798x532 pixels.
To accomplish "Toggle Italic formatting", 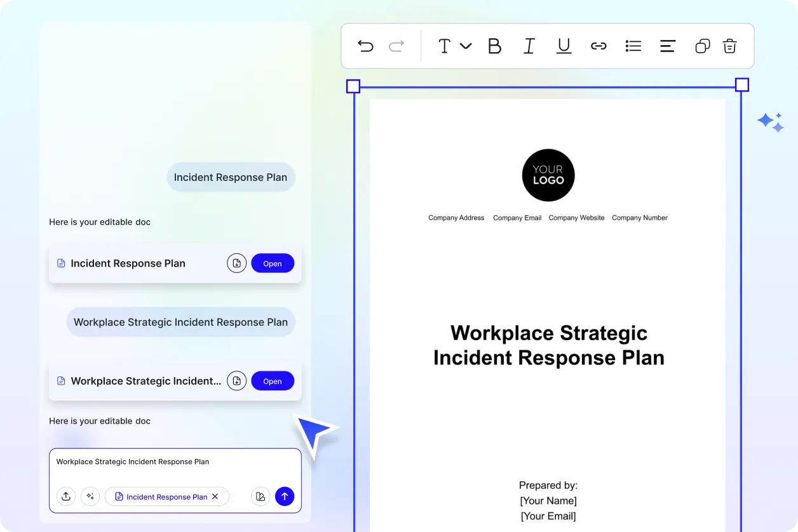I will pos(529,46).
